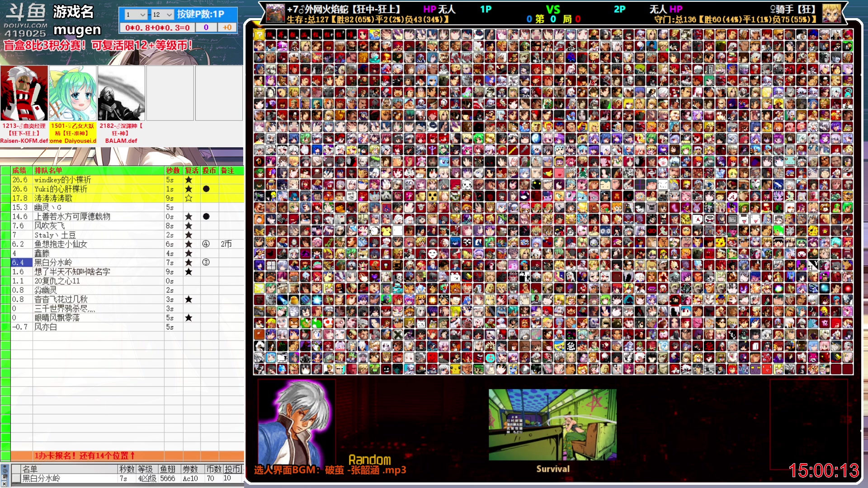Image resolution: width=868 pixels, height=488 pixels.
Task: Click the orange '+0' value field
Action: [227, 28]
